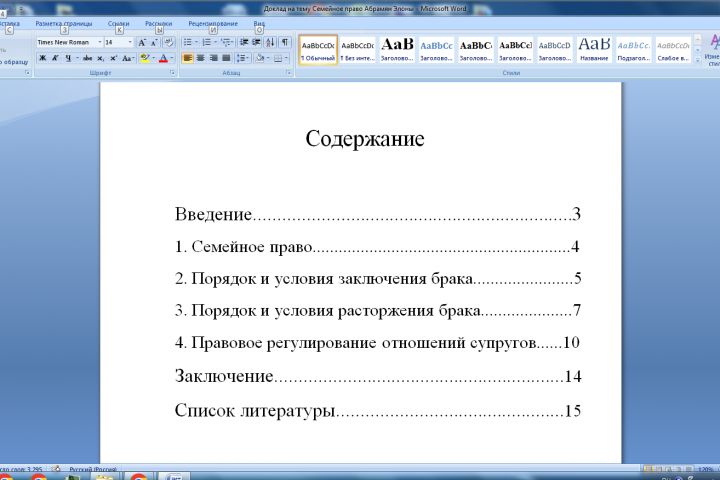Image resolution: width=720 pixels, height=480 pixels.
Task: Center the paragraph text
Action: point(200,58)
